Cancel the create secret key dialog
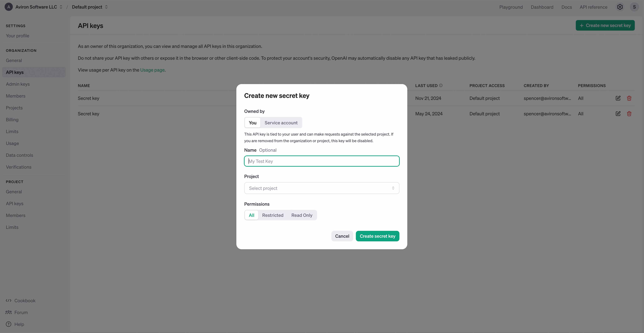This screenshot has width=644, height=333. [x=342, y=236]
